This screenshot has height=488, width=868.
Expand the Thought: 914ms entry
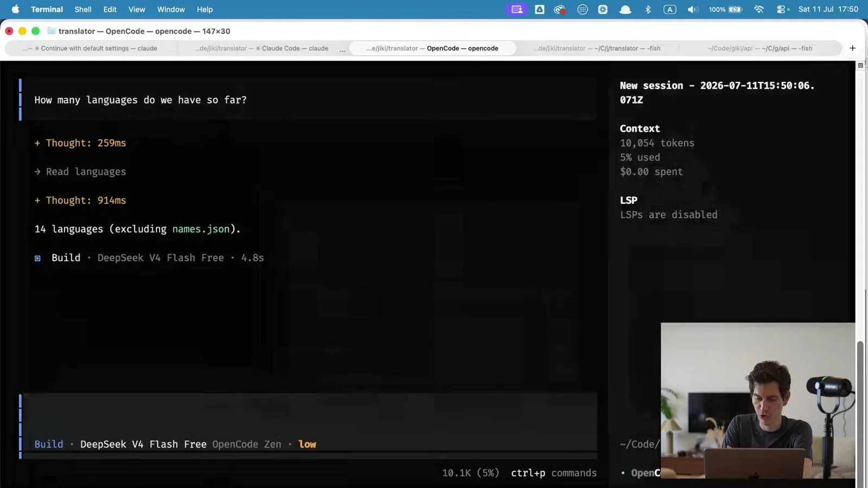click(80, 201)
